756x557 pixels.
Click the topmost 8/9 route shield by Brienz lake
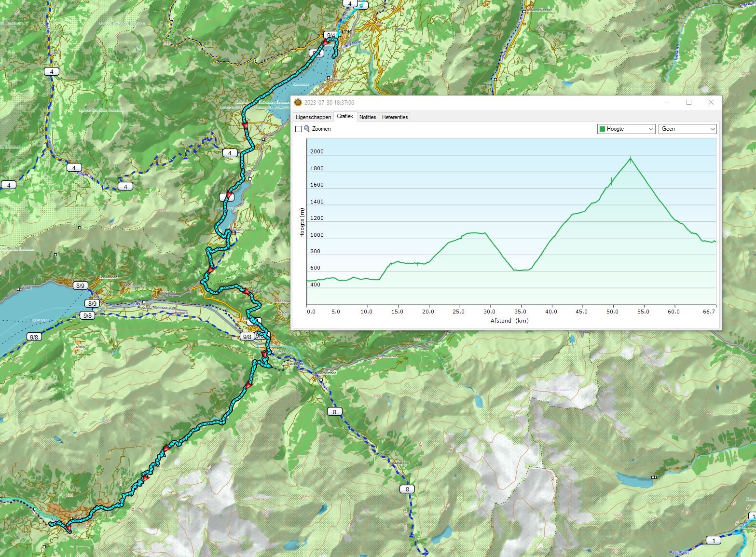pos(80,285)
